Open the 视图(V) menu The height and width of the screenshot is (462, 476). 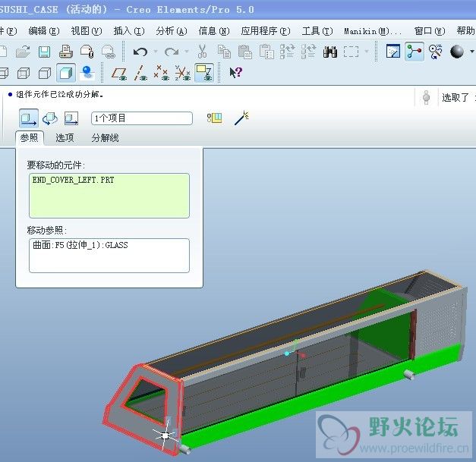click(x=87, y=30)
